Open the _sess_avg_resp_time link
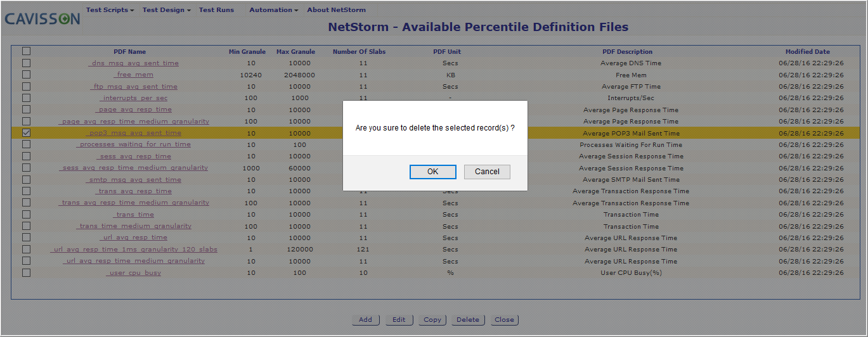 pyautogui.click(x=133, y=156)
